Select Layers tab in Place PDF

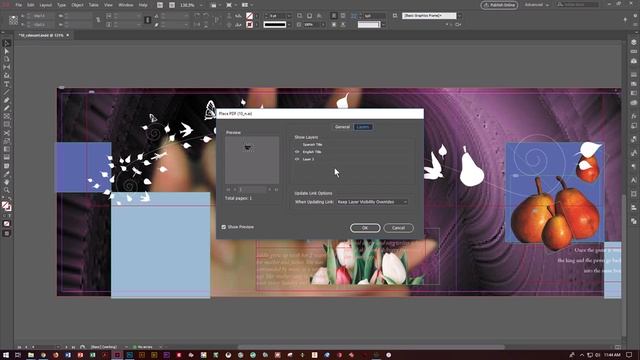(x=363, y=127)
